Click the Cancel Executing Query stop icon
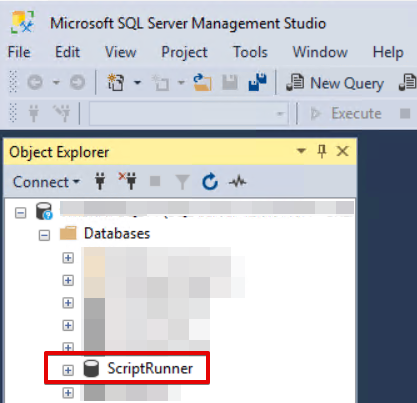Screen dimensions: 417x403 405,113
